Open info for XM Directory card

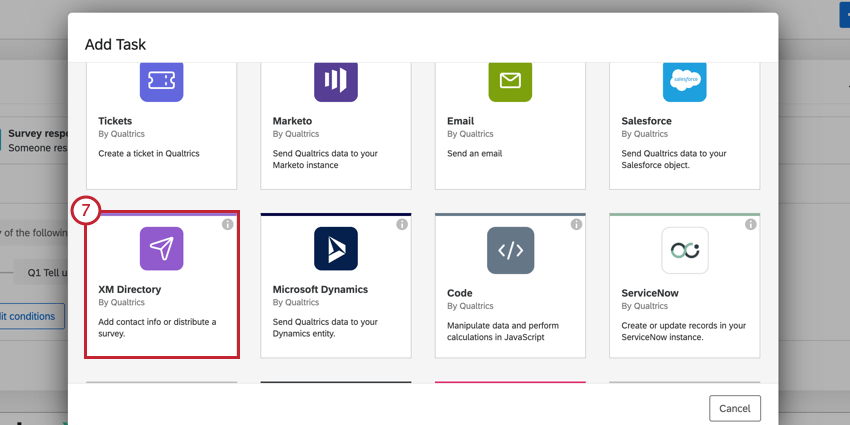[228, 224]
